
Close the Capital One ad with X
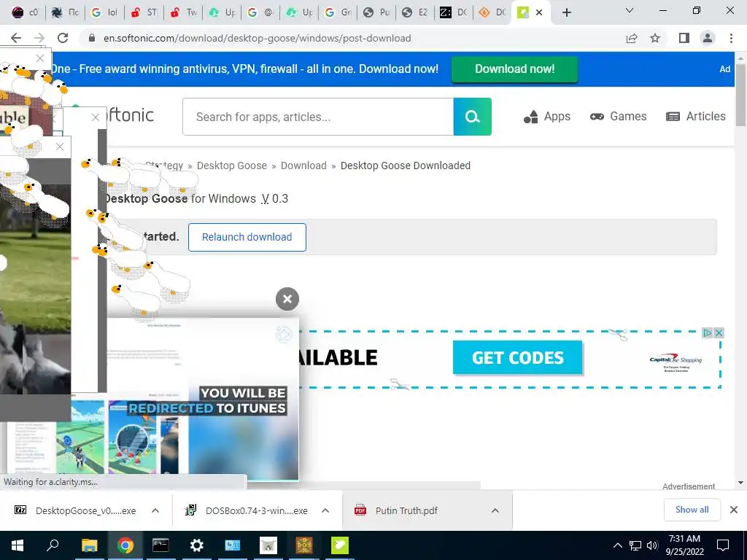click(x=719, y=332)
